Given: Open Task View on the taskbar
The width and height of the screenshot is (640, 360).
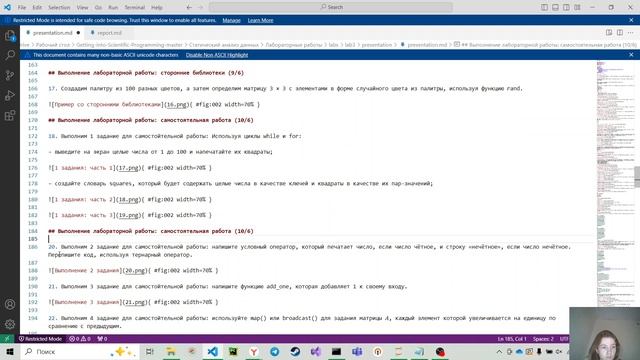Looking at the screenshot, I should coord(150,351).
